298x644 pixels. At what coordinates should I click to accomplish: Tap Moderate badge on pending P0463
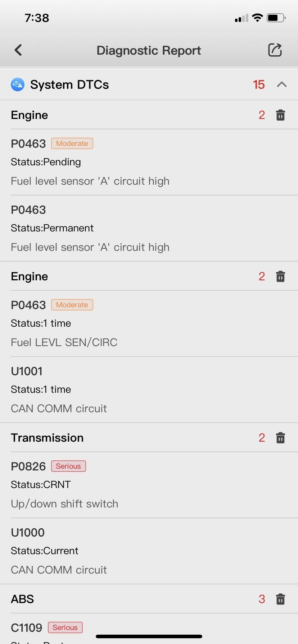point(72,144)
